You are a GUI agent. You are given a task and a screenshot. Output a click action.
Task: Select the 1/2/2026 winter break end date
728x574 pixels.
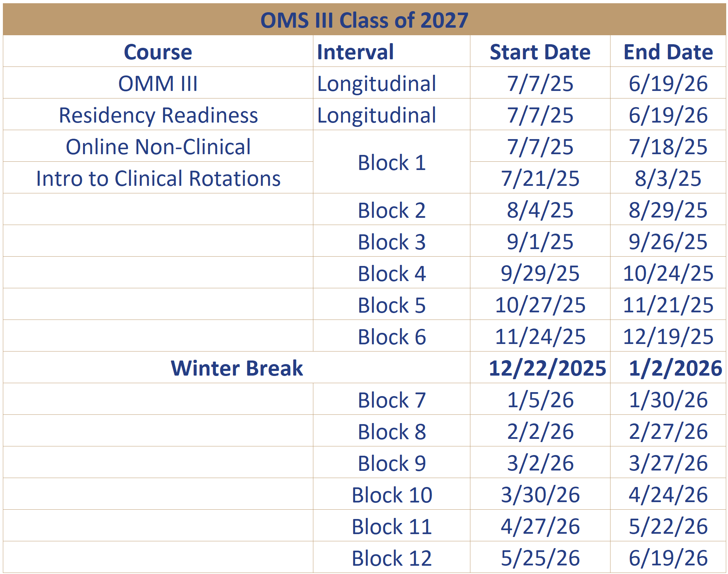pyautogui.click(x=676, y=368)
